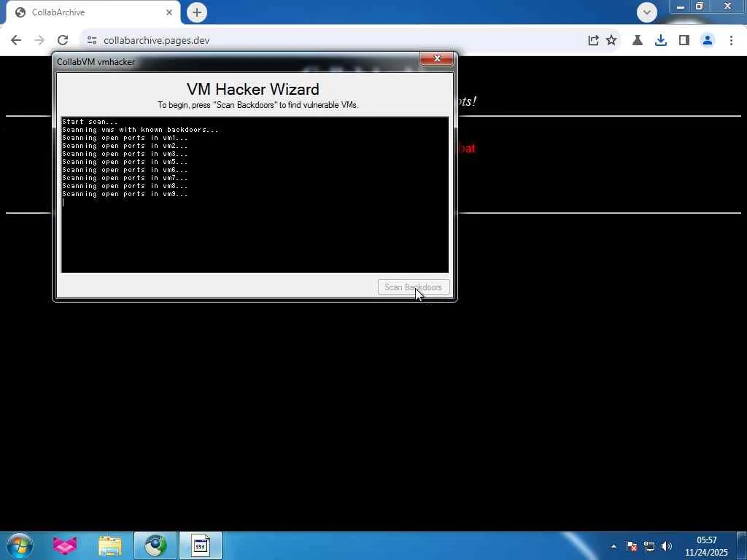Show browser downloads
Viewport: 747px width, 560px height.
661,41
